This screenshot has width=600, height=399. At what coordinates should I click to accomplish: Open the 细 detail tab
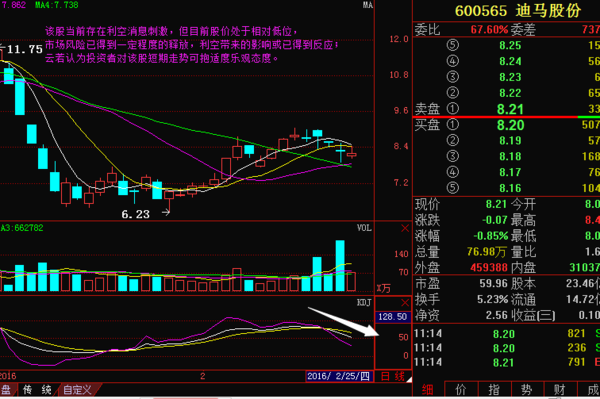[428, 389]
